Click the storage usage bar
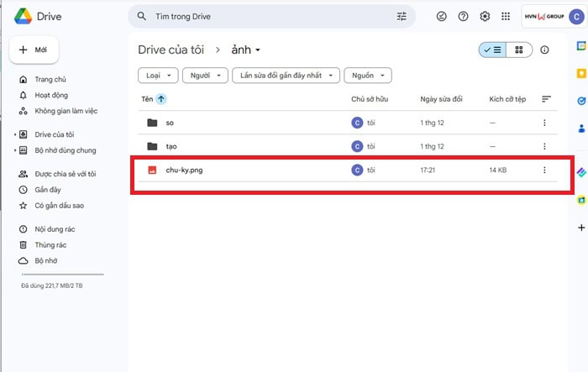588x372 pixels. (x=61, y=275)
